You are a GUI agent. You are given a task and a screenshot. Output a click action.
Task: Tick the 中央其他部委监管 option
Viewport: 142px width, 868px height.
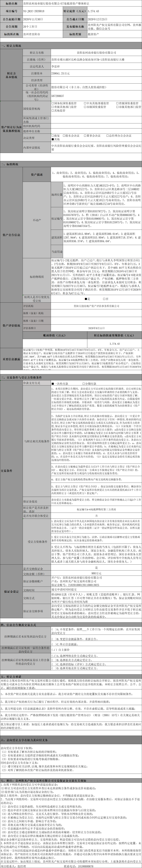(x=85, y=103)
